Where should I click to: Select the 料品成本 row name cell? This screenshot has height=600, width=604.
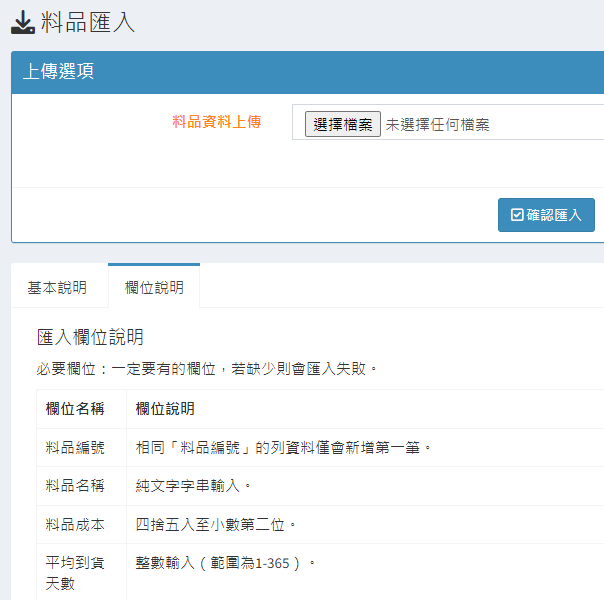[x=75, y=524]
